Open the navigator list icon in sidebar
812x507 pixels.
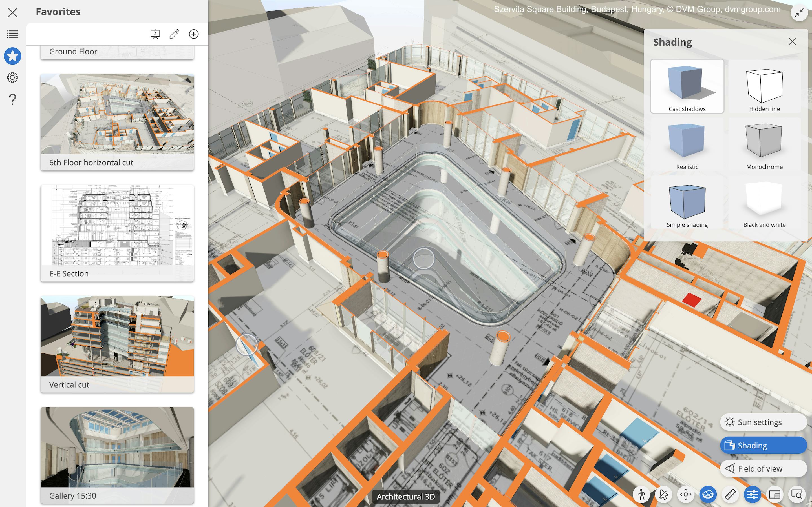tap(12, 34)
